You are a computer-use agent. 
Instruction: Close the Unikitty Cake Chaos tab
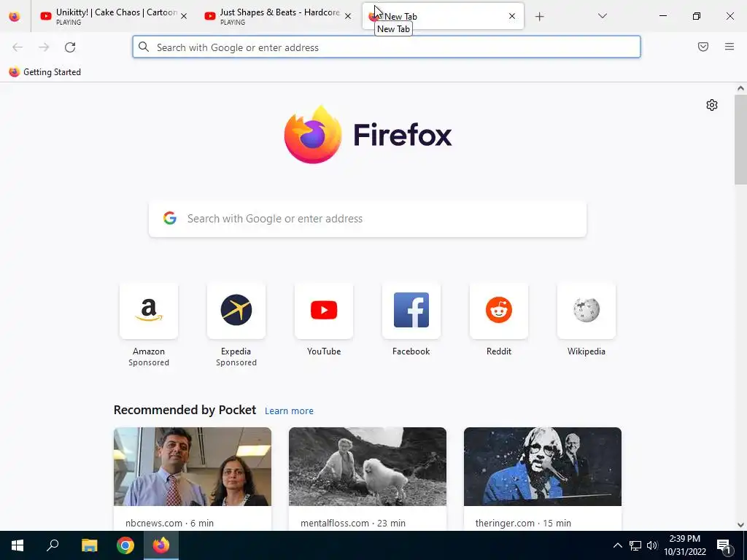(x=184, y=16)
